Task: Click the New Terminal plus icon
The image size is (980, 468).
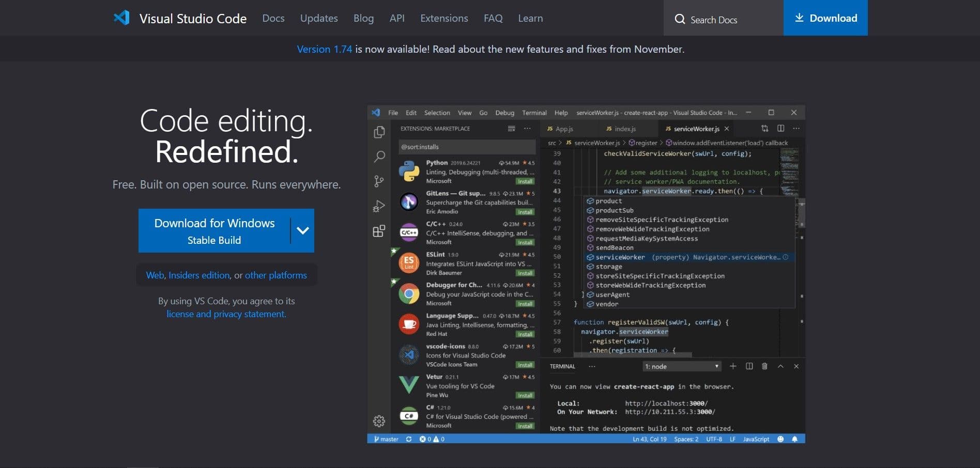Action: [x=733, y=366]
